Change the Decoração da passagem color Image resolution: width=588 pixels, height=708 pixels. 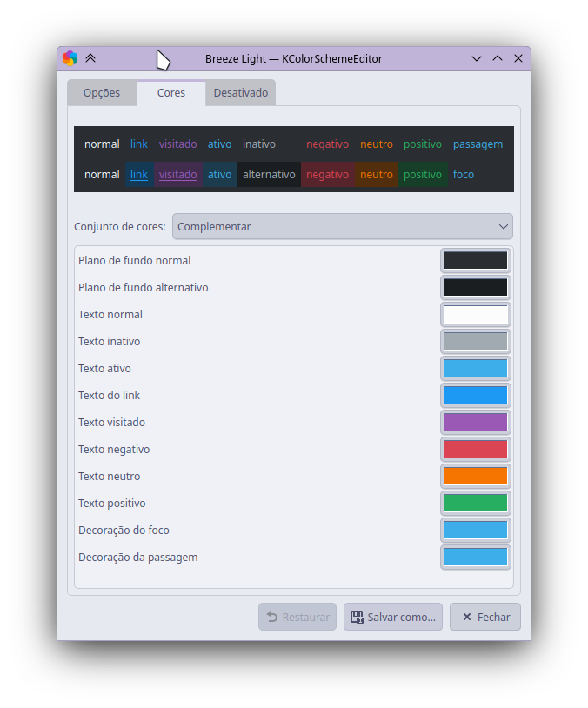point(476,558)
